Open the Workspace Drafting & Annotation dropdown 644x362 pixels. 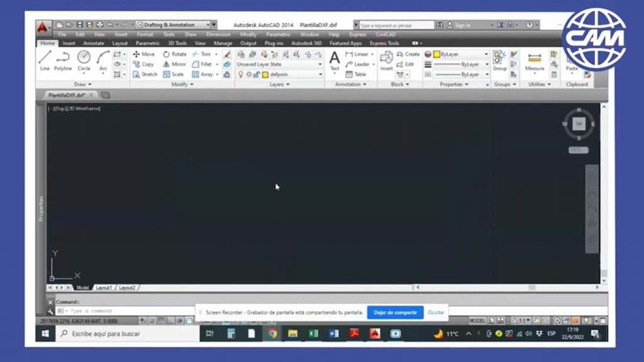tap(173, 25)
